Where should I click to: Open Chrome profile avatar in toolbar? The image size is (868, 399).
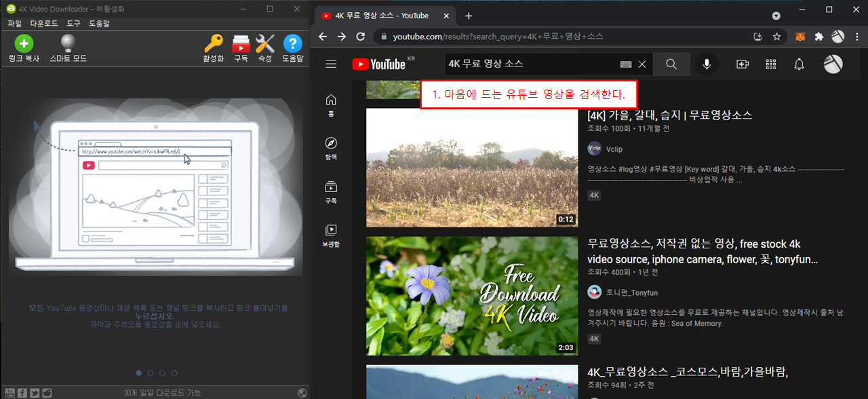click(838, 37)
